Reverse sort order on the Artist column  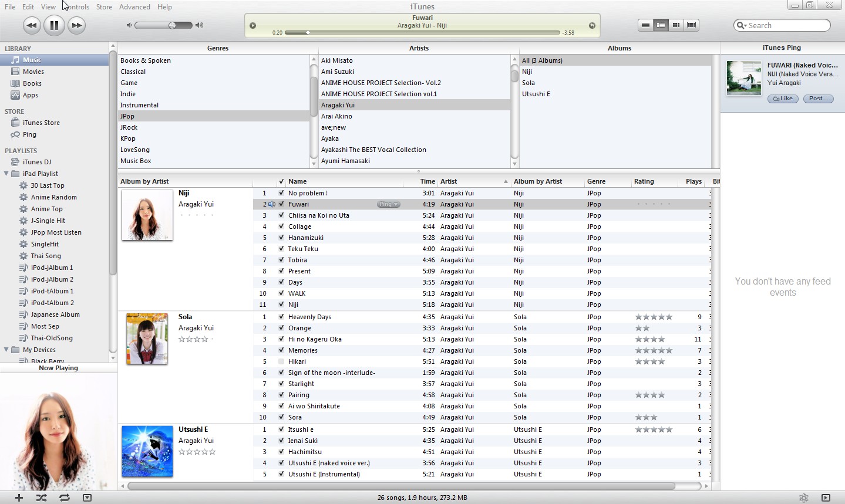(x=474, y=181)
